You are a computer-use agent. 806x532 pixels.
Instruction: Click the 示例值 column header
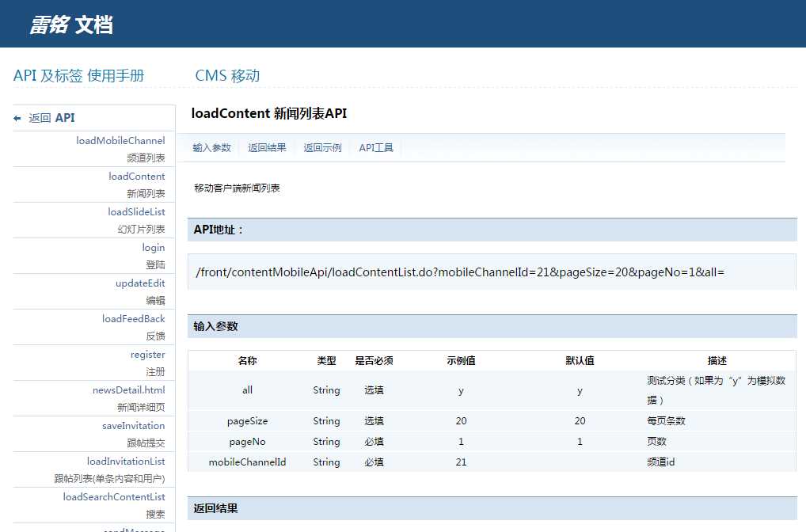(x=461, y=361)
